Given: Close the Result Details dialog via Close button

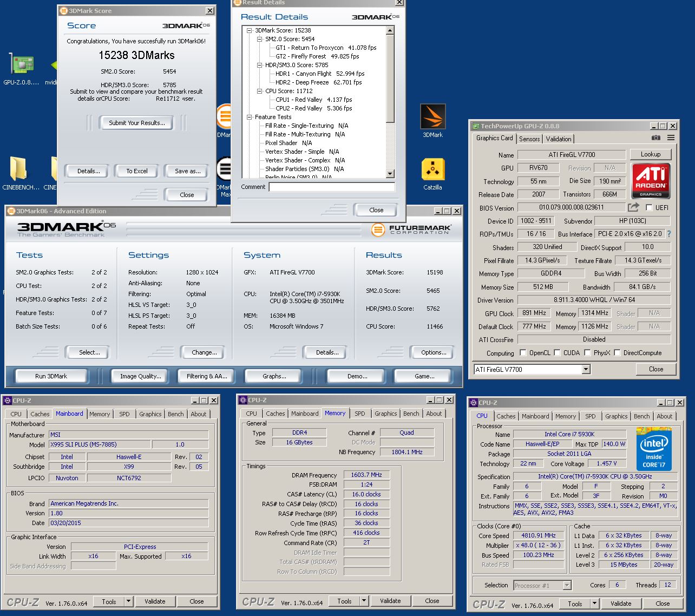Looking at the screenshot, I should 376,210.
